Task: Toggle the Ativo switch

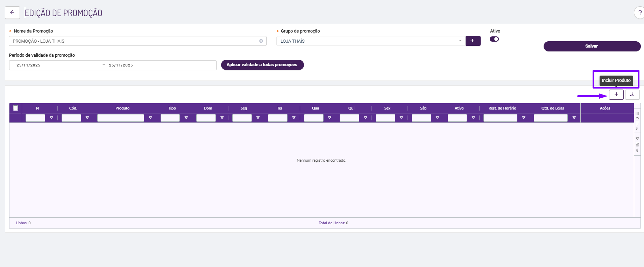Action: tap(494, 39)
